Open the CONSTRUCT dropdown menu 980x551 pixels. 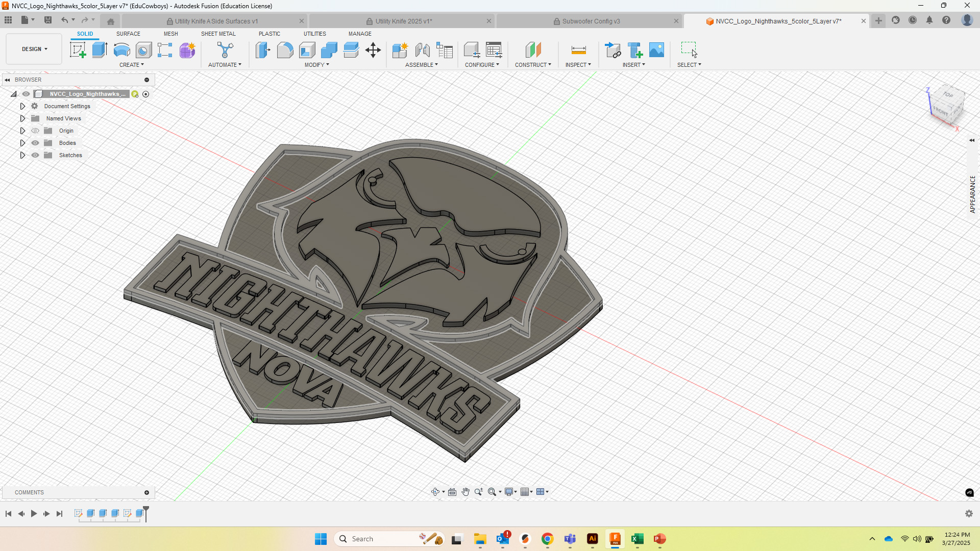533,65
